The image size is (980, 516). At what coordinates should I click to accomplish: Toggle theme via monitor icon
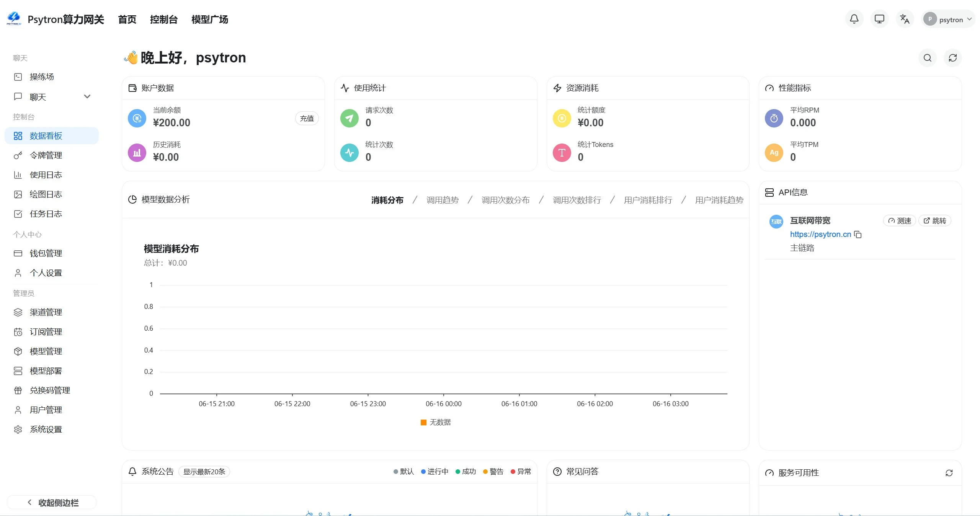coord(879,19)
